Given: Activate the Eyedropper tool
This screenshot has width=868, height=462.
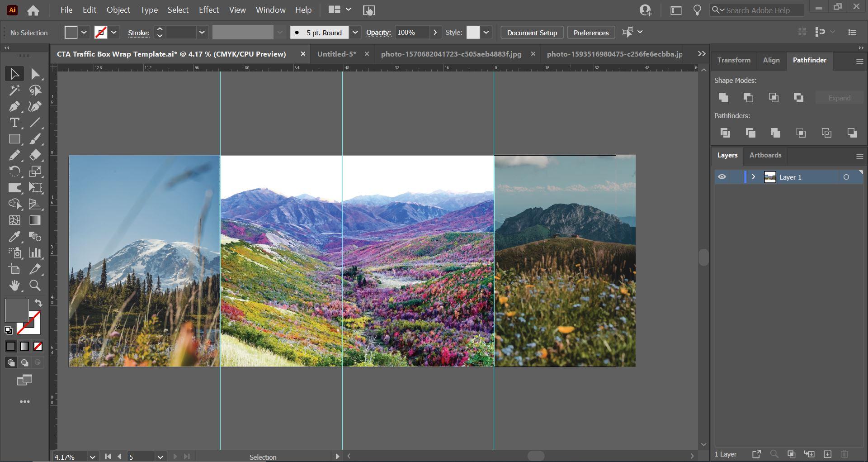Looking at the screenshot, I should [x=14, y=237].
